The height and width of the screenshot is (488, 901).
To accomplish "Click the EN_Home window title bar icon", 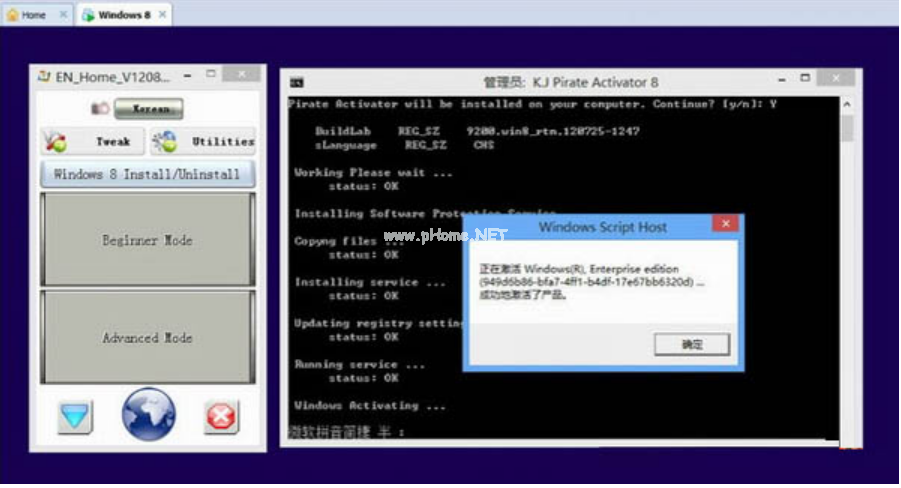I will point(44,76).
